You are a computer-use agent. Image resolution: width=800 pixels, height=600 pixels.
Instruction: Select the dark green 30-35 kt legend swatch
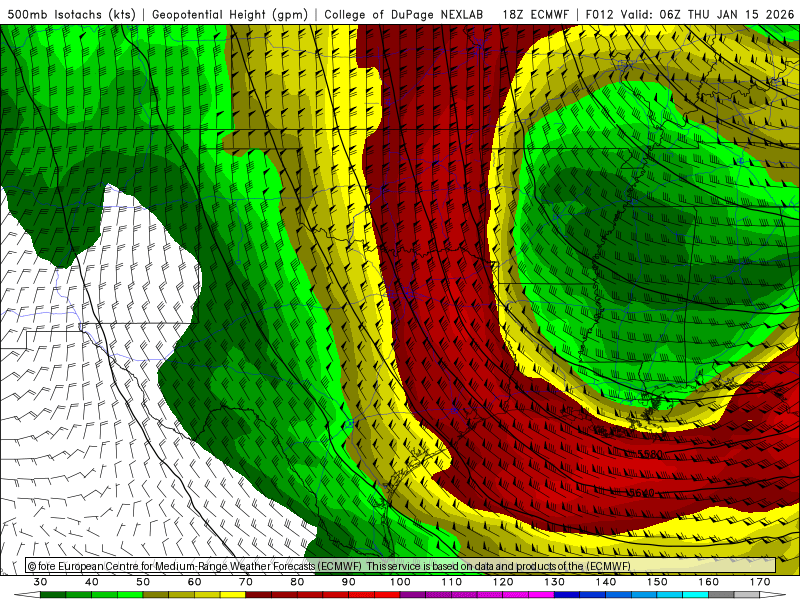coord(53,595)
